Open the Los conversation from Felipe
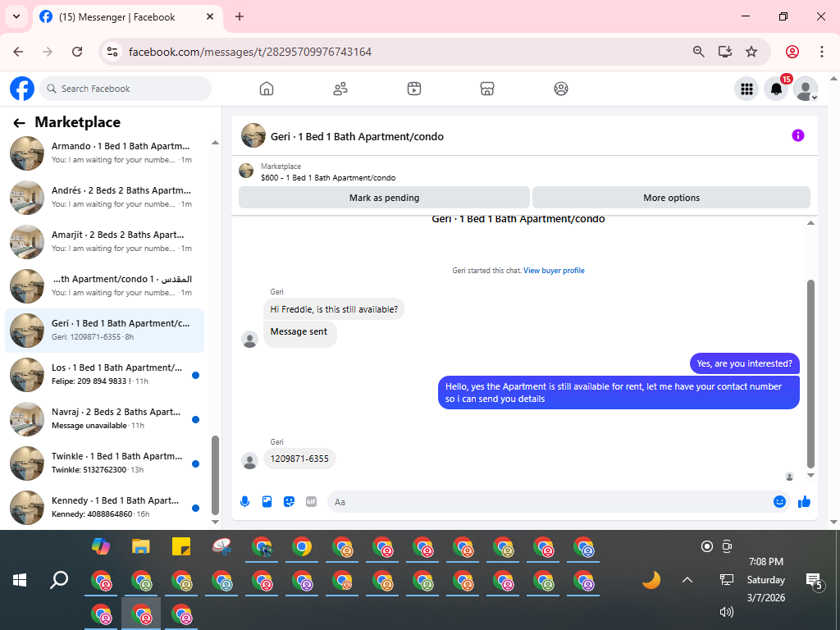Screen dimensions: 840x630 [x=105, y=374]
